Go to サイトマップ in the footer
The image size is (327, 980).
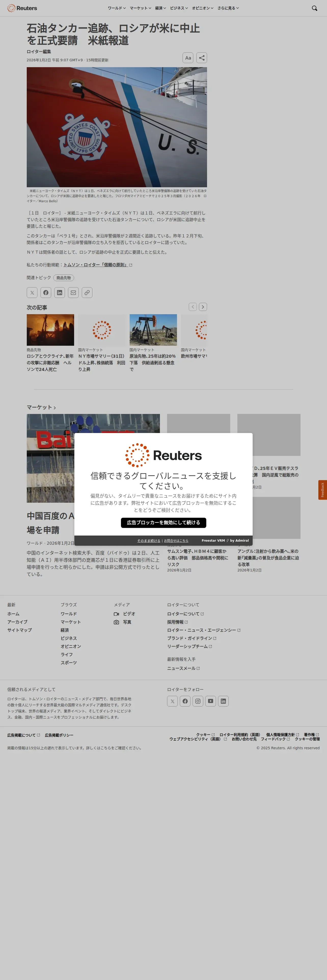coord(19,630)
